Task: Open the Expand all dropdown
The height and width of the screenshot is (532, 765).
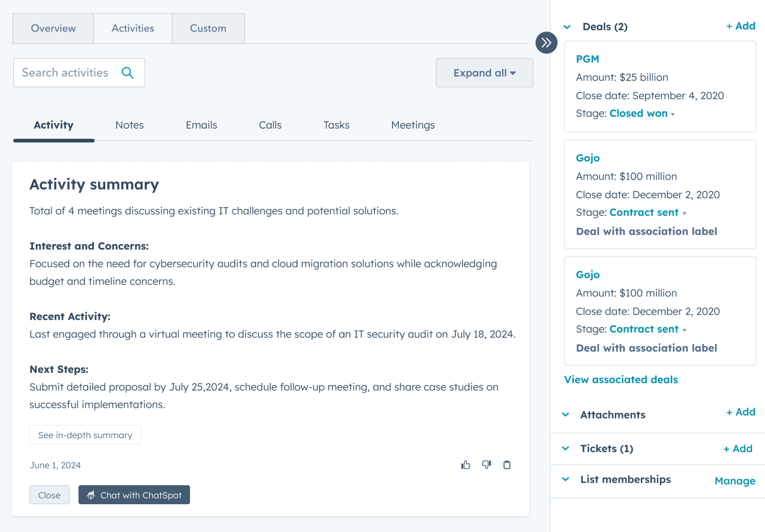Action: 484,73
